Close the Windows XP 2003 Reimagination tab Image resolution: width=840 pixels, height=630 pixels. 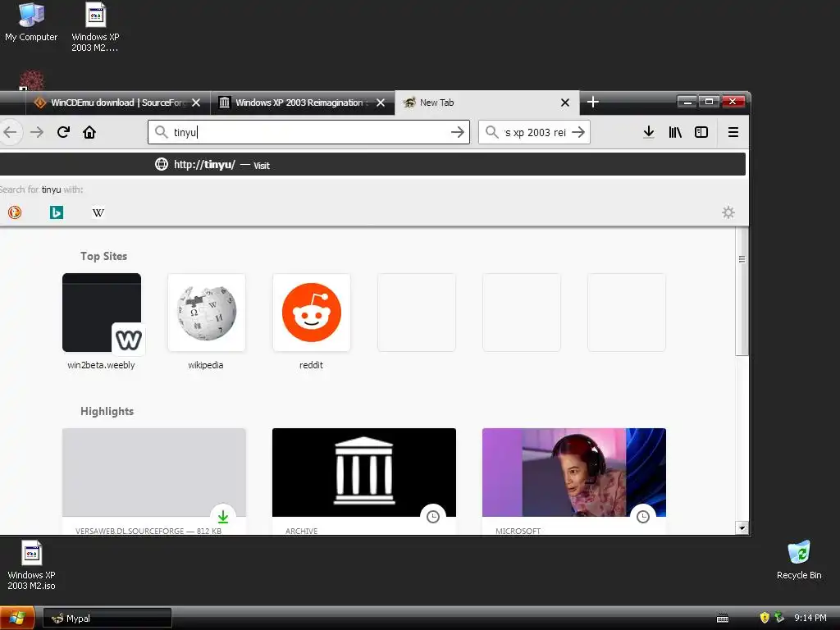pyautogui.click(x=381, y=103)
